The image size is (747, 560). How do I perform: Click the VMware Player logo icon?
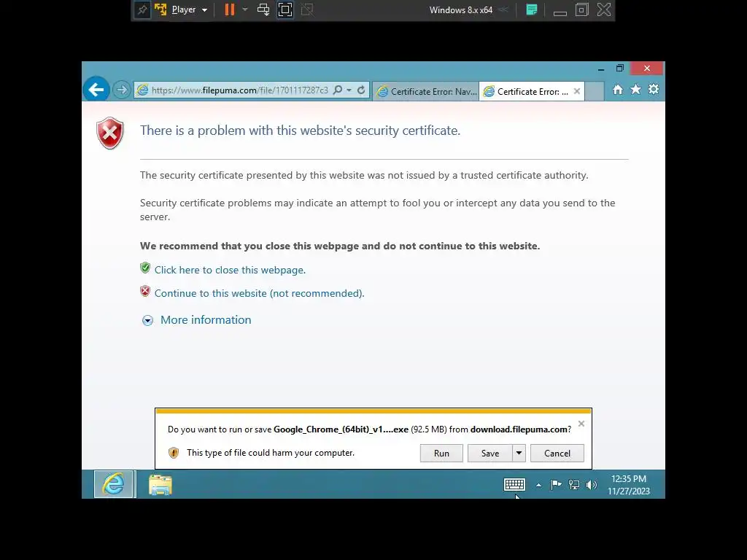[160, 9]
